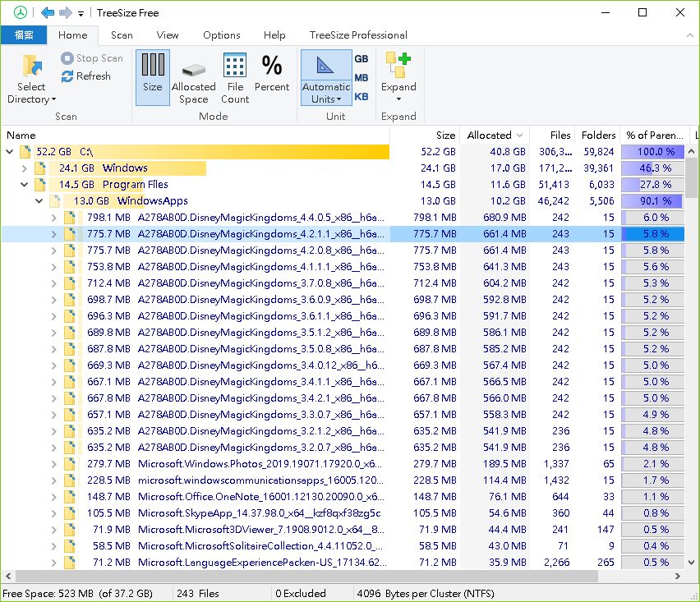This screenshot has height=602, width=700.
Task: Switch to Allocated Space mode
Action: (193, 77)
